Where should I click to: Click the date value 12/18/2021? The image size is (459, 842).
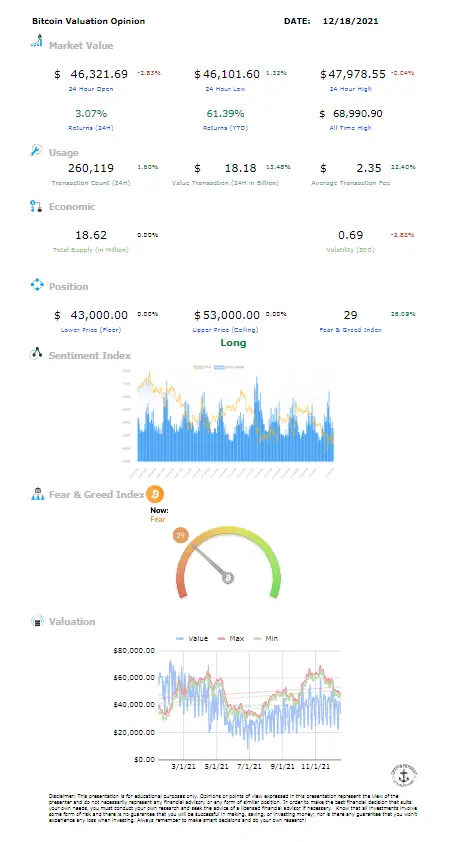pos(351,21)
